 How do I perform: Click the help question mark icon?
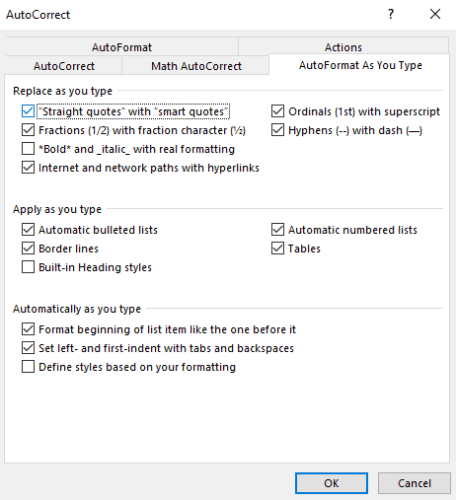[x=391, y=14]
